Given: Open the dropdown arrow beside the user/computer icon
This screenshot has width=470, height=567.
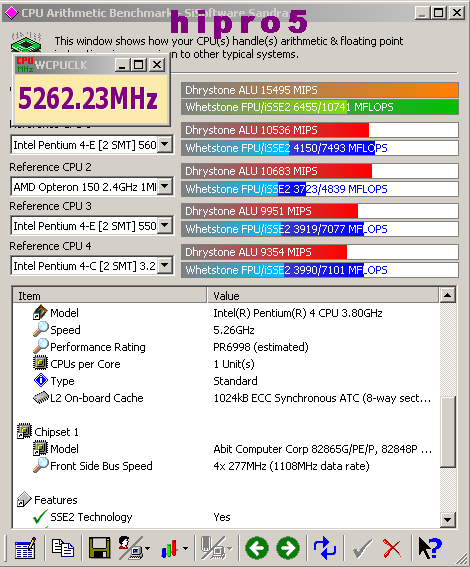Looking at the screenshot, I should click(148, 549).
